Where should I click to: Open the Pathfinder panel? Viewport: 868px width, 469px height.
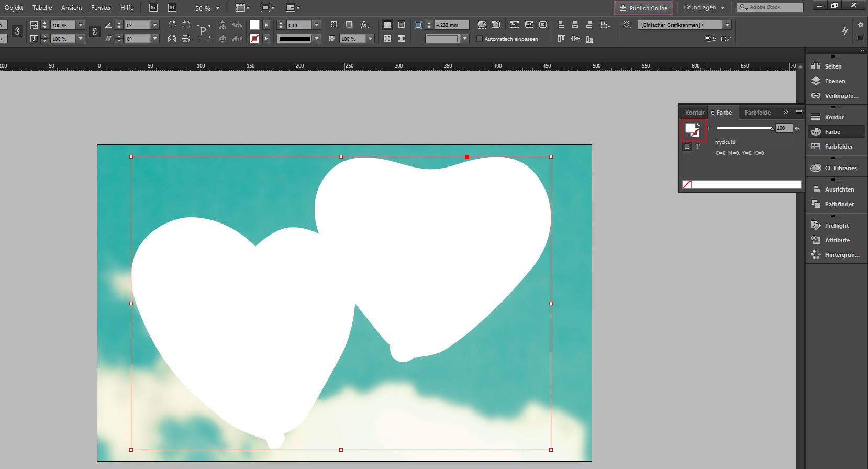point(836,204)
